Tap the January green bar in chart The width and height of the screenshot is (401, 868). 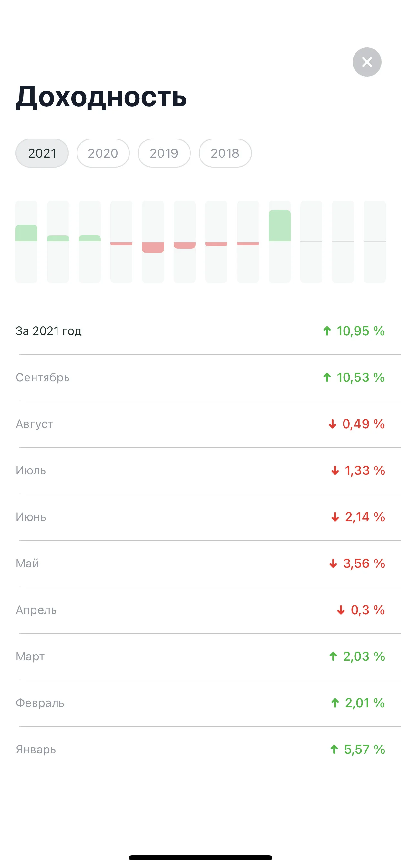coord(26,233)
